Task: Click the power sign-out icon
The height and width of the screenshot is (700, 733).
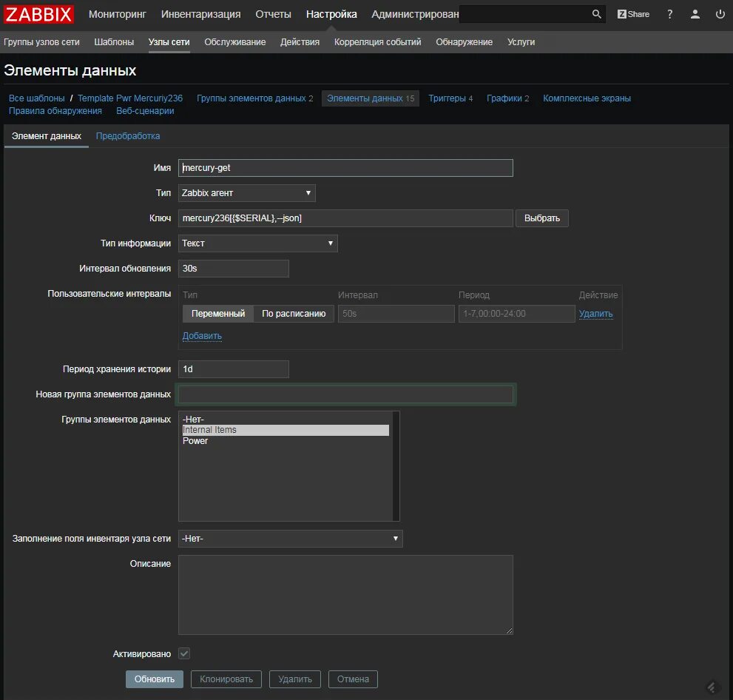Action: tap(720, 14)
